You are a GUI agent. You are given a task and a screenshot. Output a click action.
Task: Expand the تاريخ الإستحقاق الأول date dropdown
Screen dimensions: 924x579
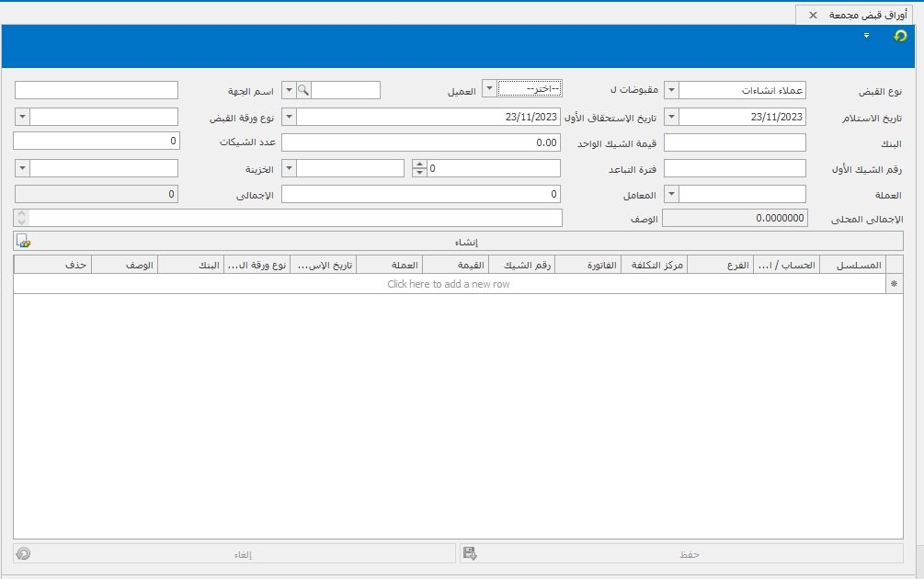coord(289,117)
